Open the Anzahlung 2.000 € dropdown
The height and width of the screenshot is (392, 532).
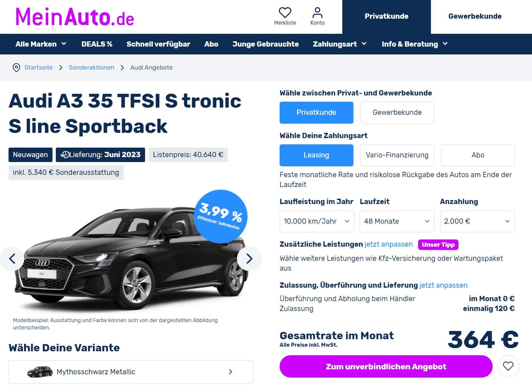pos(477,221)
